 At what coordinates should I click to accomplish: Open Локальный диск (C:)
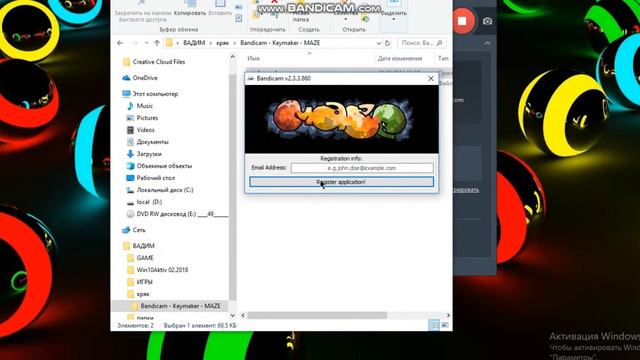click(x=165, y=190)
